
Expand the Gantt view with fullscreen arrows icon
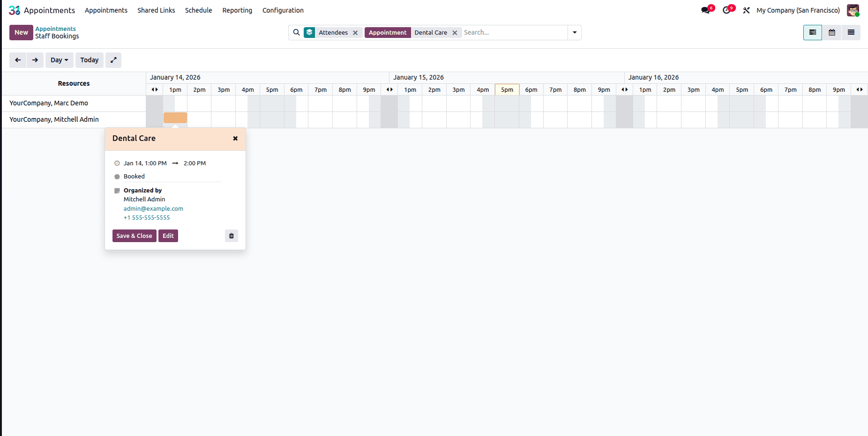click(113, 60)
